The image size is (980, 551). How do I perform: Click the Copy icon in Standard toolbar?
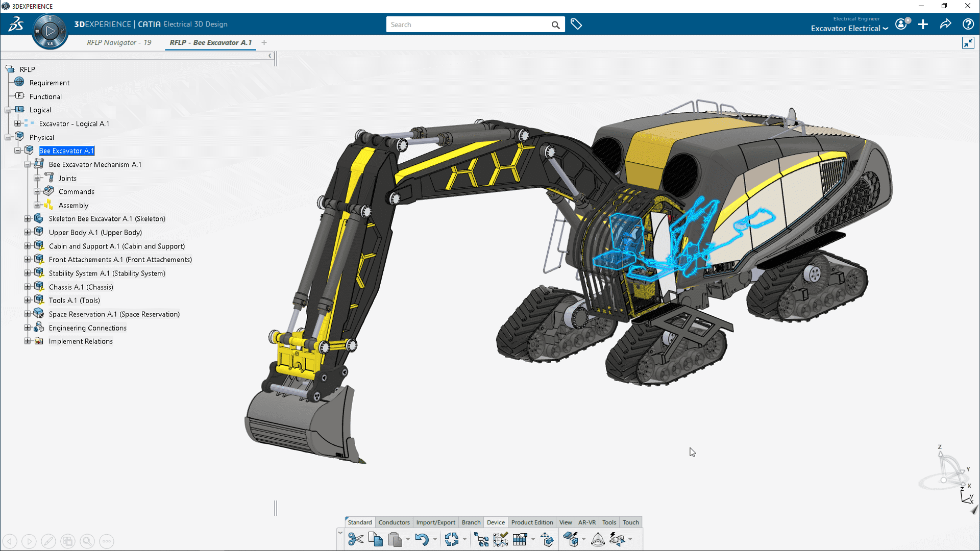point(375,539)
